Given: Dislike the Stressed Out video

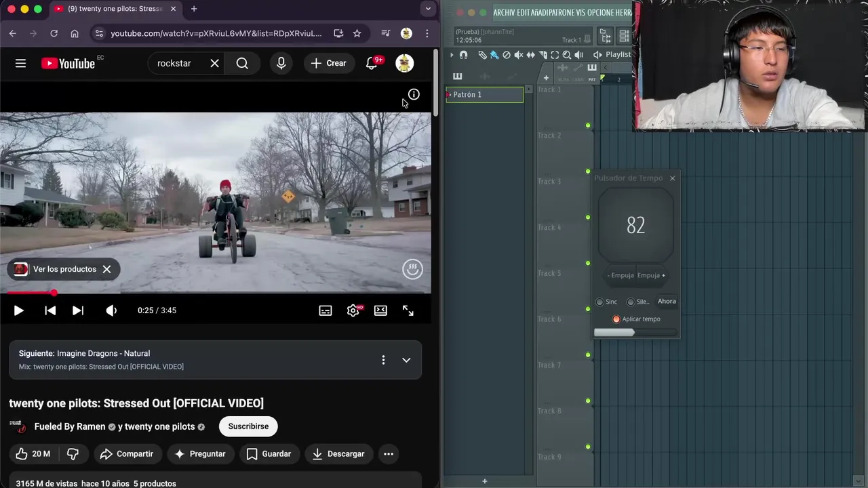Looking at the screenshot, I should [x=73, y=454].
